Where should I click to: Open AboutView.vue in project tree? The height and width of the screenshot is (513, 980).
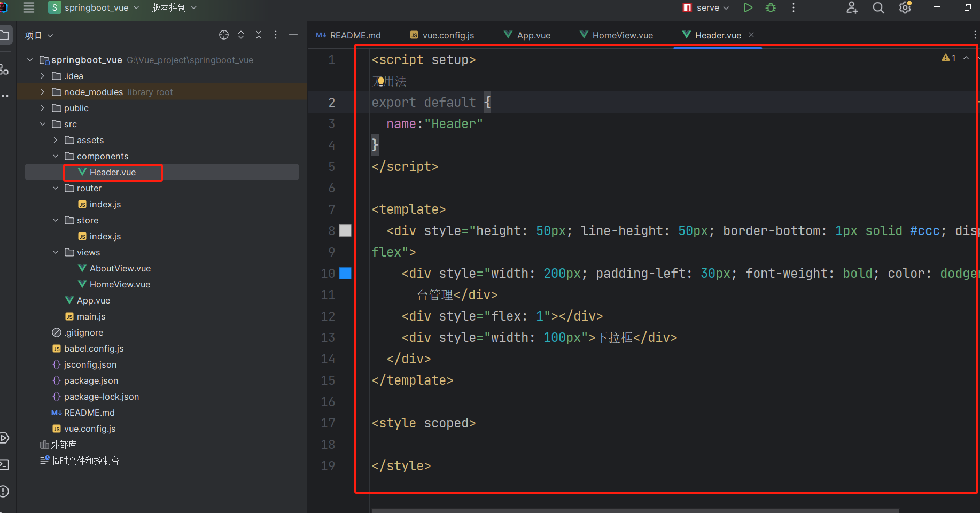coord(114,268)
